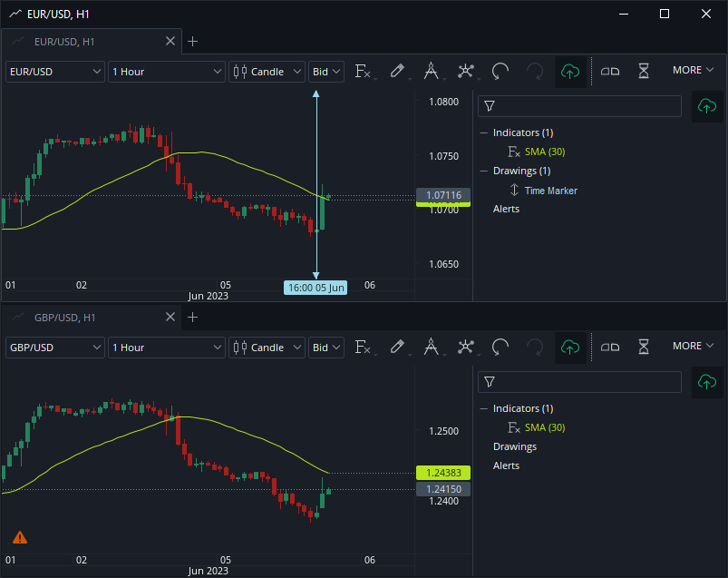The image size is (728, 578).
Task: Click the chart icon in window title bar
Action: tap(15, 14)
